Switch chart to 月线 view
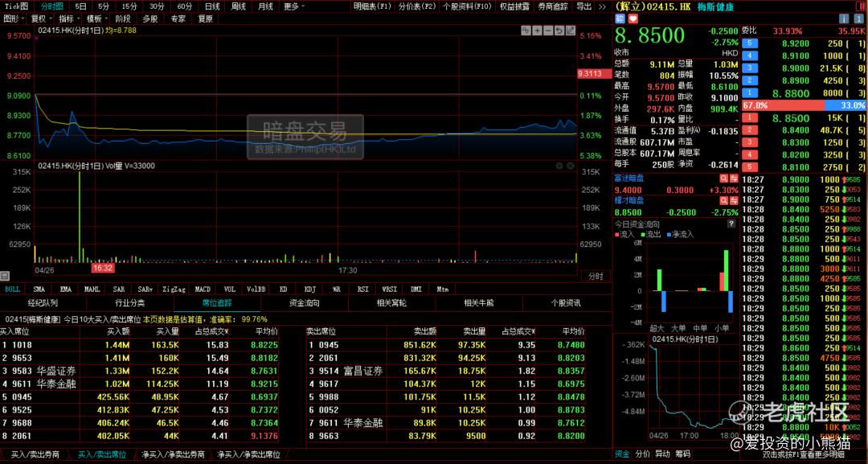This screenshot has height=464, width=868. (x=266, y=6)
